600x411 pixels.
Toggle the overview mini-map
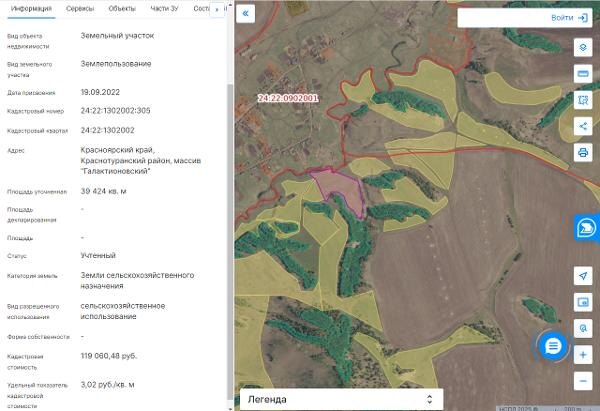click(x=583, y=302)
